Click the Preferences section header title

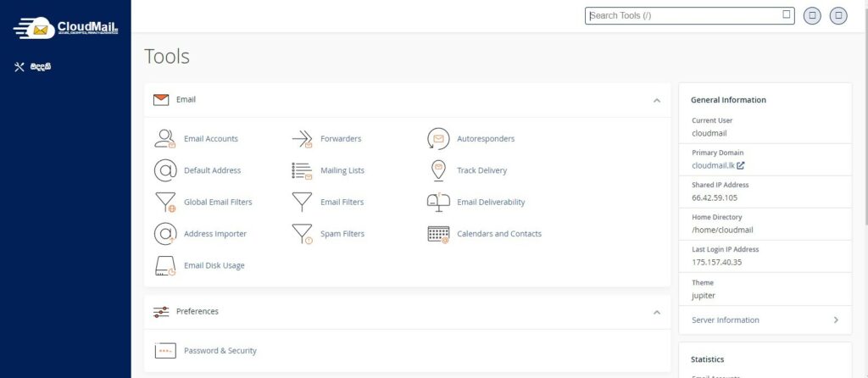click(197, 312)
